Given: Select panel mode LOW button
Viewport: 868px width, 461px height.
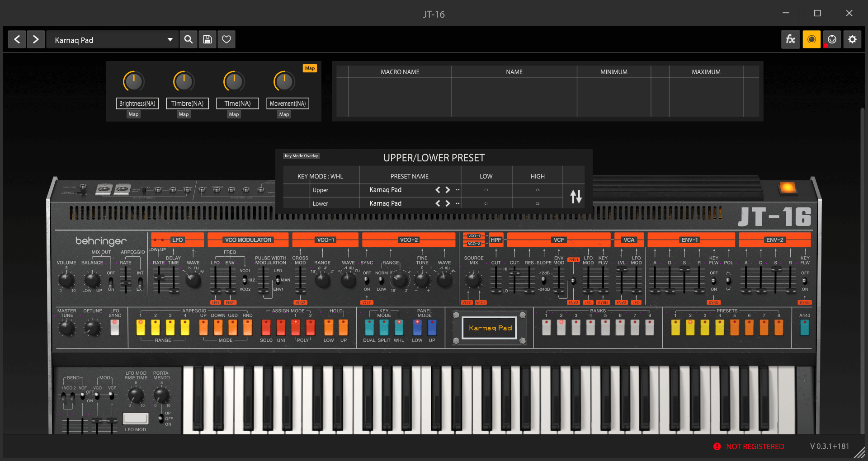Looking at the screenshot, I should coord(417,327).
